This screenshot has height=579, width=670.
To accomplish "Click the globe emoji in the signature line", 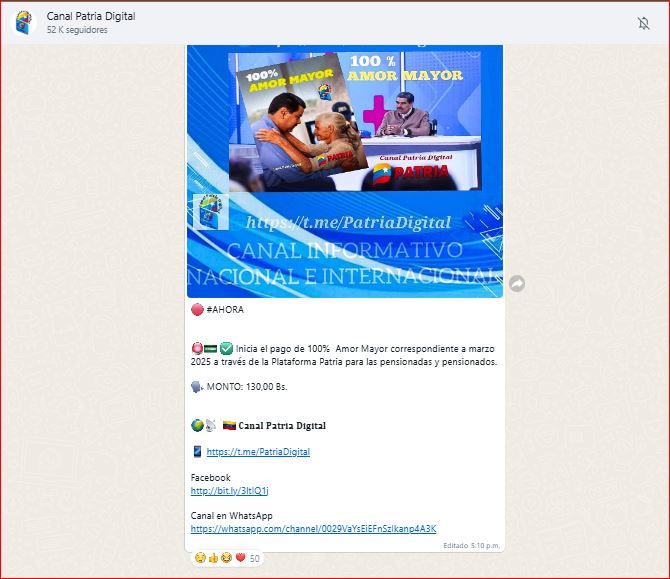I will (197, 426).
